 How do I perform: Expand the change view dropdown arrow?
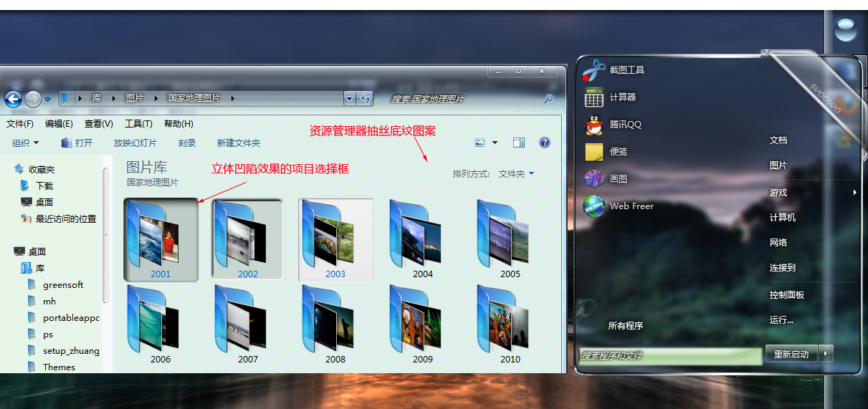pyautogui.click(x=495, y=143)
